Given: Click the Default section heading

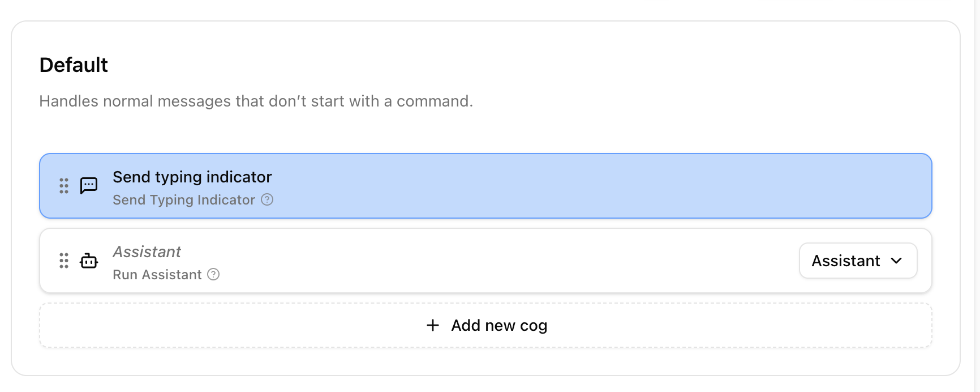Looking at the screenshot, I should tap(73, 65).
